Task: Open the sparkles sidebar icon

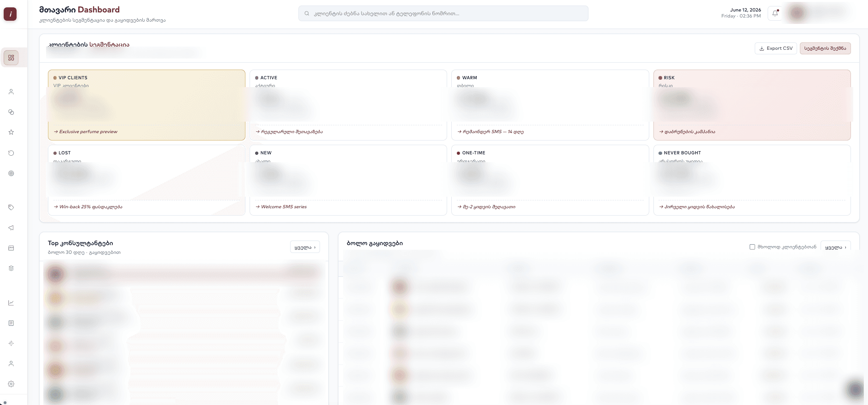Action: coord(11,343)
